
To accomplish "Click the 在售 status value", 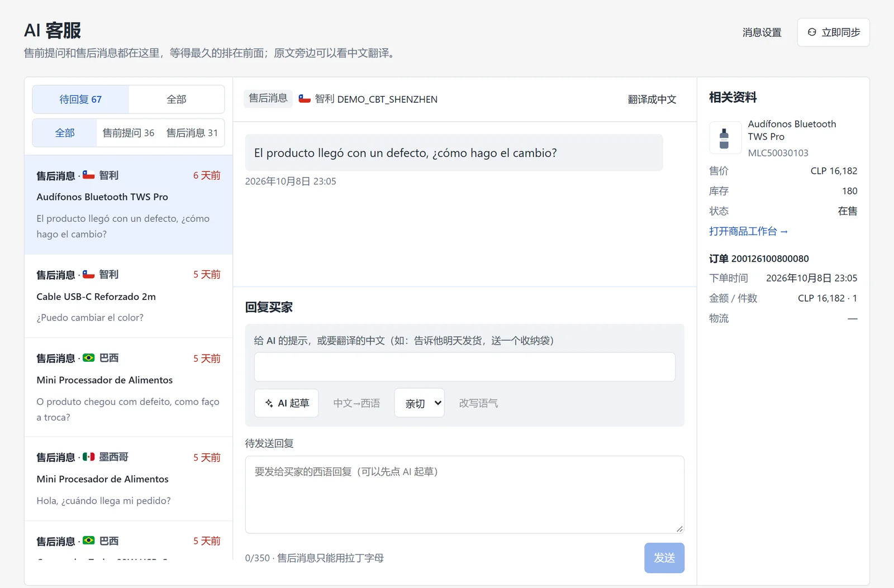I will 848,211.
